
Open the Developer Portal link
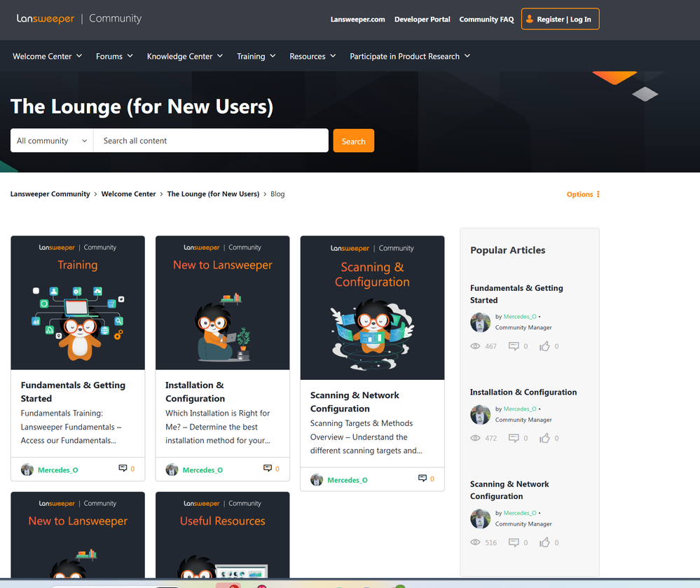[x=423, y=19]
